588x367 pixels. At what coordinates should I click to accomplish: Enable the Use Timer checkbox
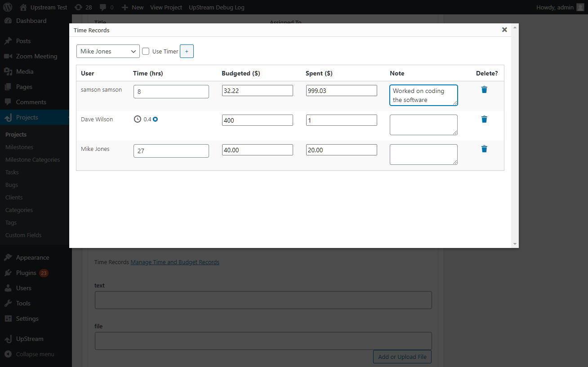coord(146,51)
